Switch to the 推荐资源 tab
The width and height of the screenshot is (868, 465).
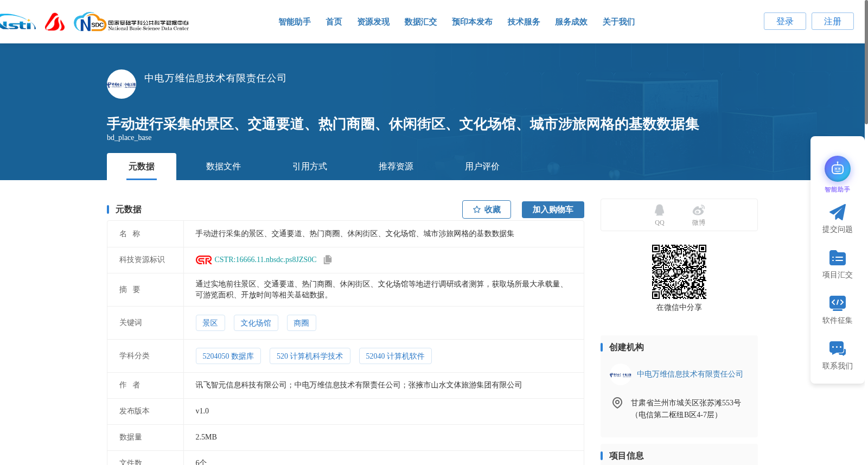click(396, 167)
